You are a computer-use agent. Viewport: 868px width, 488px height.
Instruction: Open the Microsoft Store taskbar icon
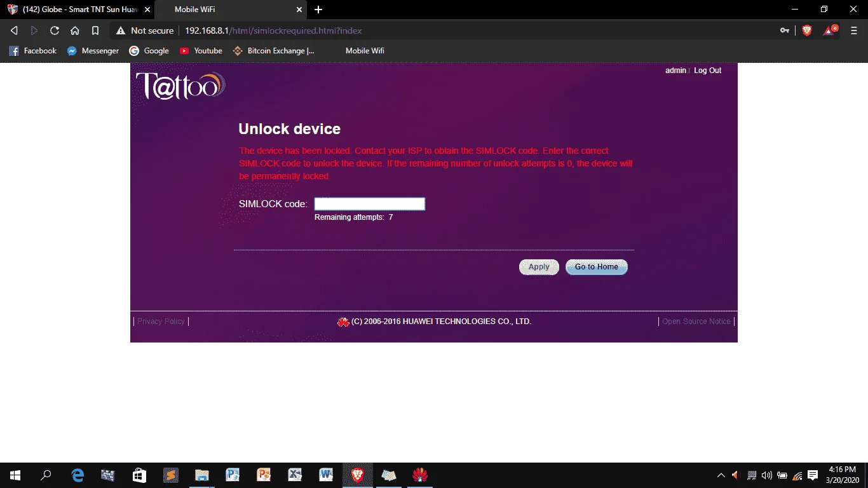139,475
